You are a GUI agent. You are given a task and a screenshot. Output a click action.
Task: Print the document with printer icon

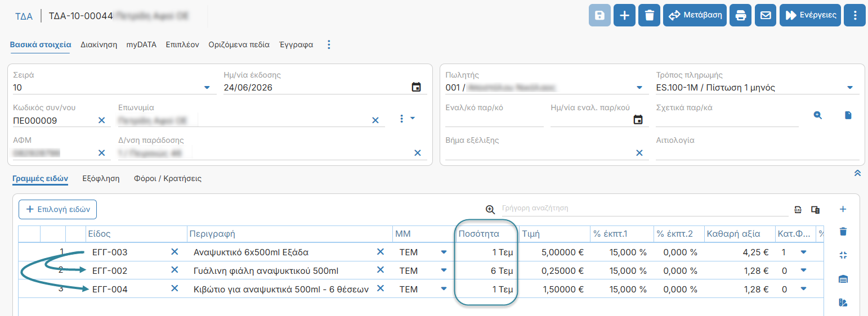point(741,15)
